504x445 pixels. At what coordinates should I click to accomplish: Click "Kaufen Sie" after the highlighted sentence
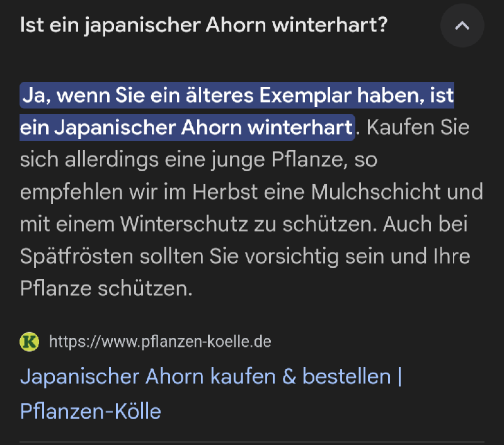[418, 128]
